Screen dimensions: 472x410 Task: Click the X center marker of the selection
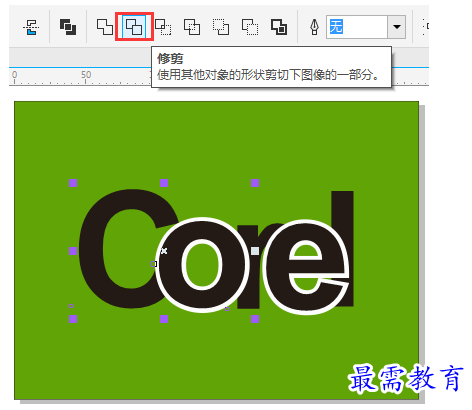[164, 251]
